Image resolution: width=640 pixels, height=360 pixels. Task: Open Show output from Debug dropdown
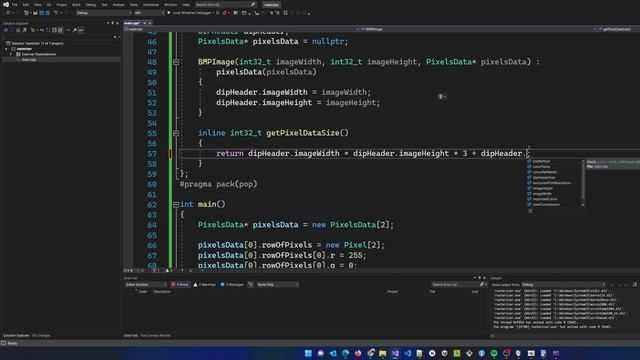[x=563, y=284]
